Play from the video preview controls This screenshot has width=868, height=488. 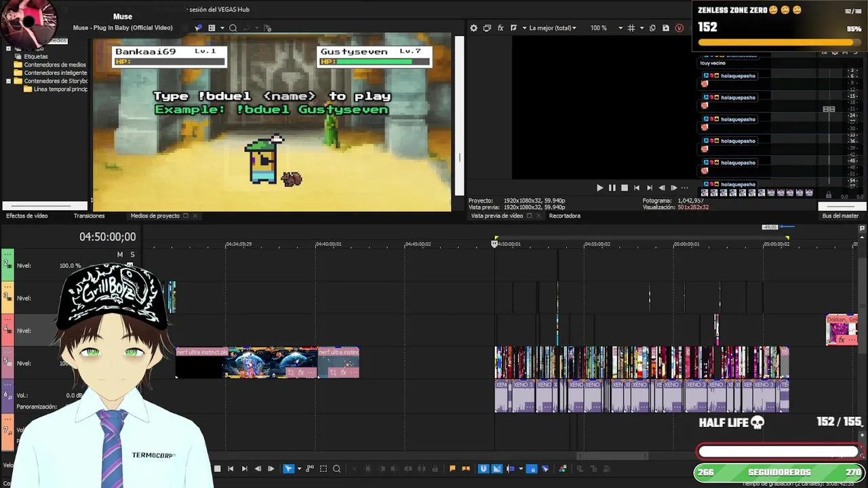[599, 188]
